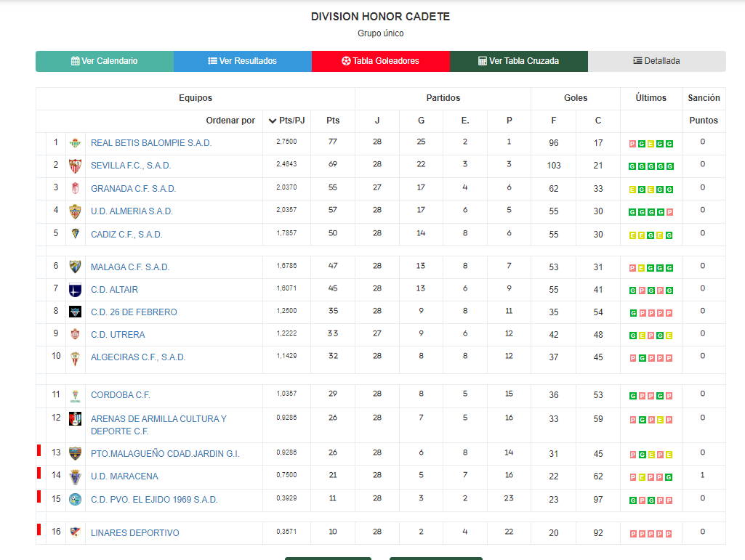The height and width of the screenshot is (560, 745).
Task: Click the U.D. Maracena crest icon
Action: 75,476
